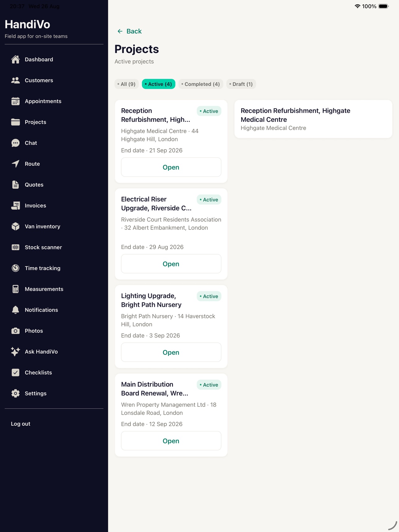Image resolution: width=399 pixels, height=532 pixels.
Task: Select the Invoices sidebar label
Action: 35,206
